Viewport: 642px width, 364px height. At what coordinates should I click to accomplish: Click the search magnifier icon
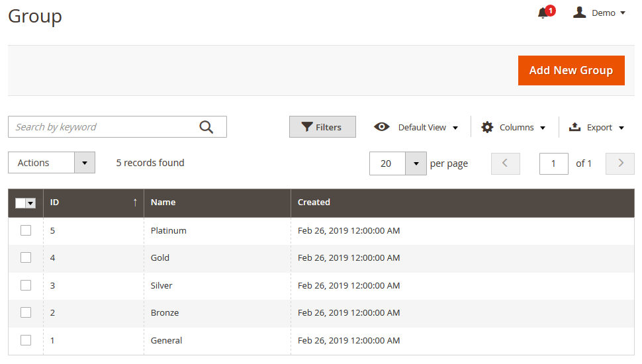(x=206, y=127)
